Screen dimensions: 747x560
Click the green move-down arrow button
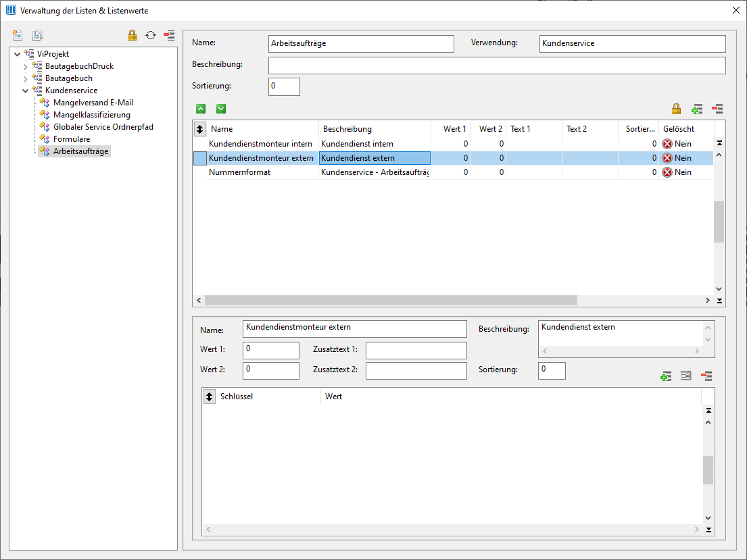click(x=221, y=109)
